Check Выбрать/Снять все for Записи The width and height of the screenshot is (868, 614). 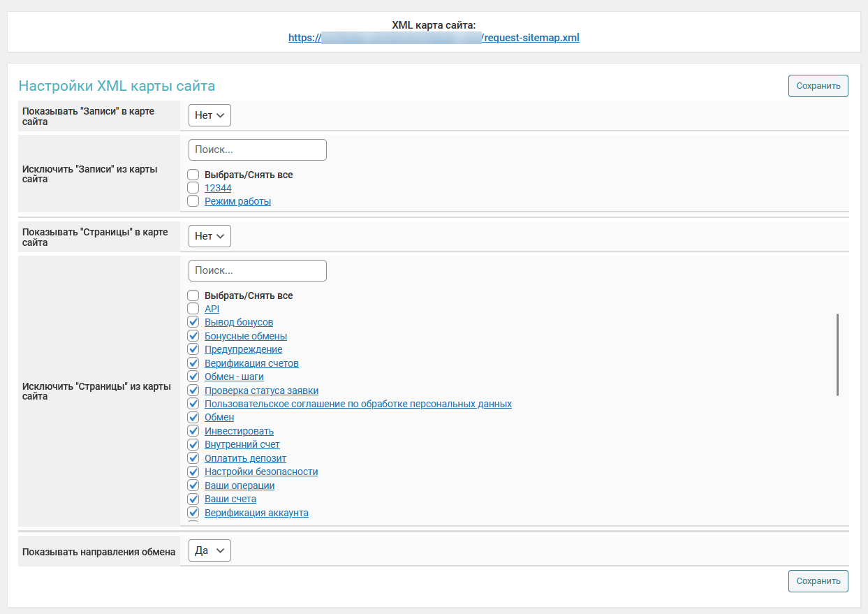coord(193,175)
